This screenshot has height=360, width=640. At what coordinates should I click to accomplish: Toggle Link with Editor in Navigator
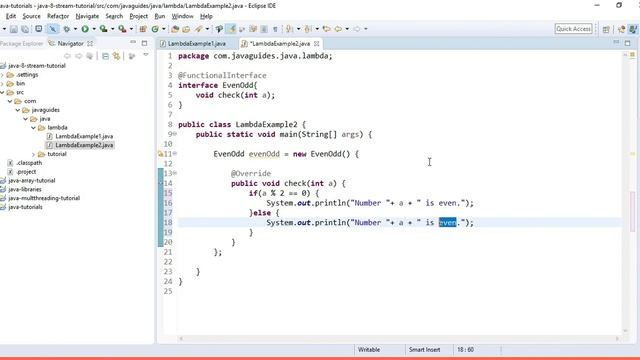coord(117,56)
